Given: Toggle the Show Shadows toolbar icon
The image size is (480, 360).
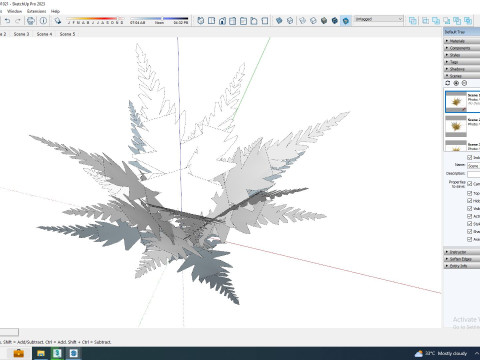Looking at the screenshot, I should point(58,21).
